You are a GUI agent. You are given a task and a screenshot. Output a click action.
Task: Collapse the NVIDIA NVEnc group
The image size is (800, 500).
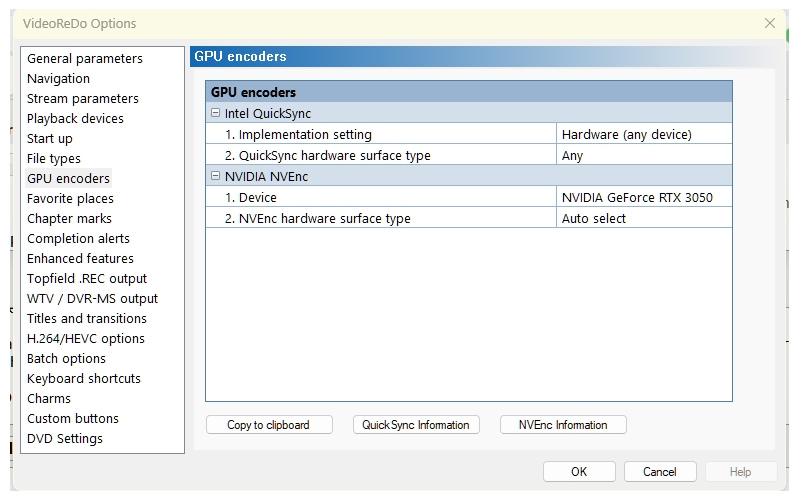tap(215, 176)
